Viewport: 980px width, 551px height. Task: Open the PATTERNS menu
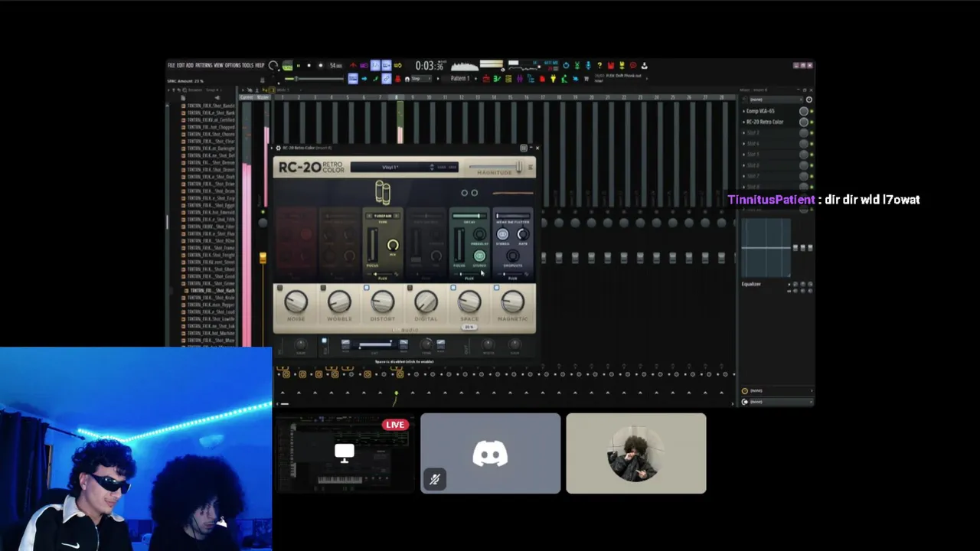[204, 65]
